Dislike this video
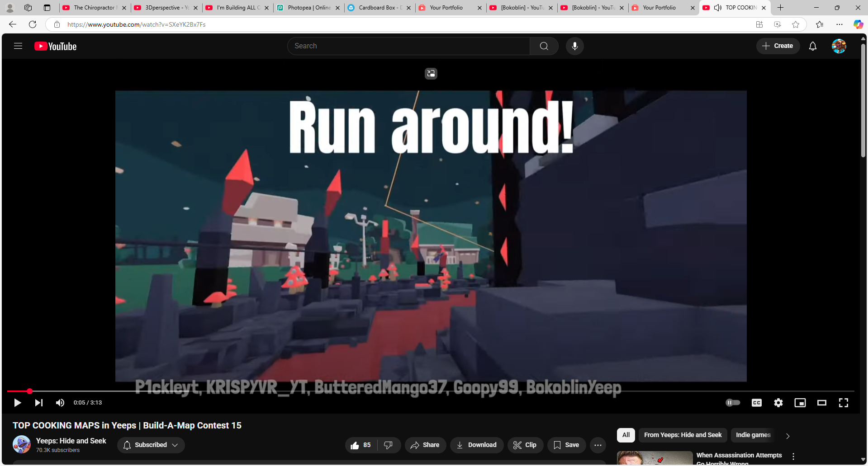The height and width of the screenshot is (466, 868). point(389,445)
